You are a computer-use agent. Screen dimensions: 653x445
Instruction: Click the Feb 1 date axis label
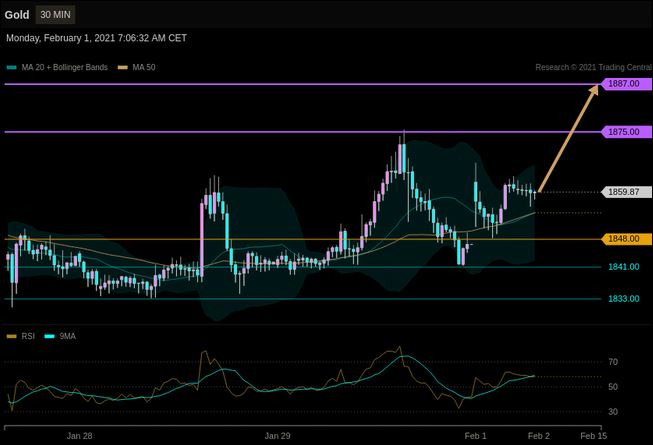(x=475, y=436)
